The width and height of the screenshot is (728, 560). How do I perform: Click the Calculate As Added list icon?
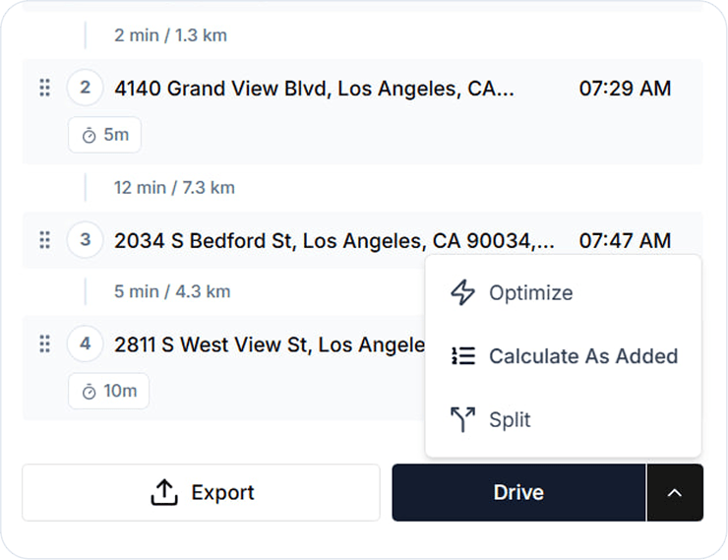pos(462,356)
